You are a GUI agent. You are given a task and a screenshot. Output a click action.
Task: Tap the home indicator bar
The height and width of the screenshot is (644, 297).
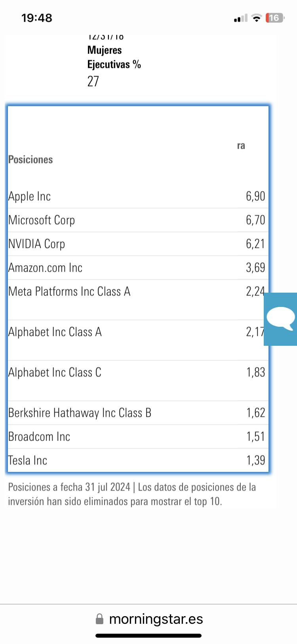148,636
